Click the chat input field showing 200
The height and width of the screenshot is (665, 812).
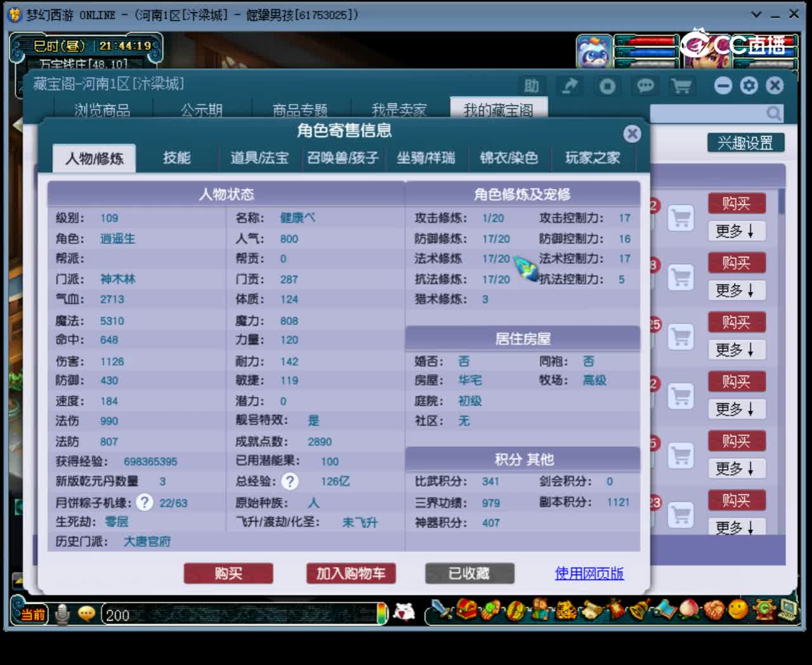click(239, 614)
